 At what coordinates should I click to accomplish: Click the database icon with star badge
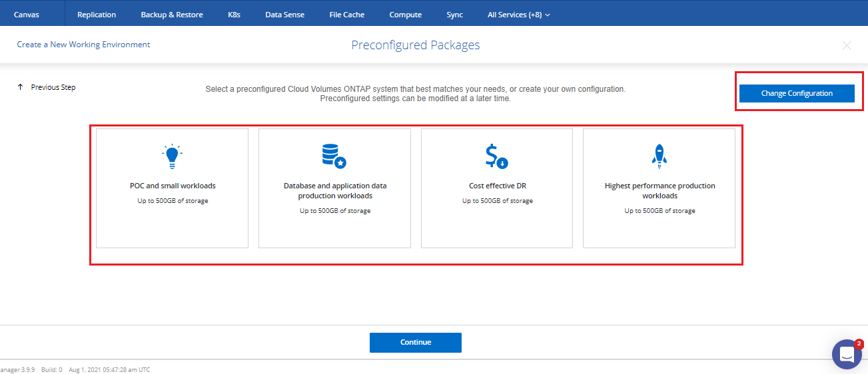[334, 156]
